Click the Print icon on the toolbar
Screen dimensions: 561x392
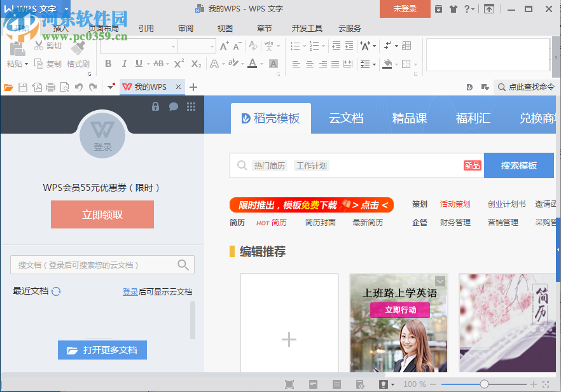point(50,87)
